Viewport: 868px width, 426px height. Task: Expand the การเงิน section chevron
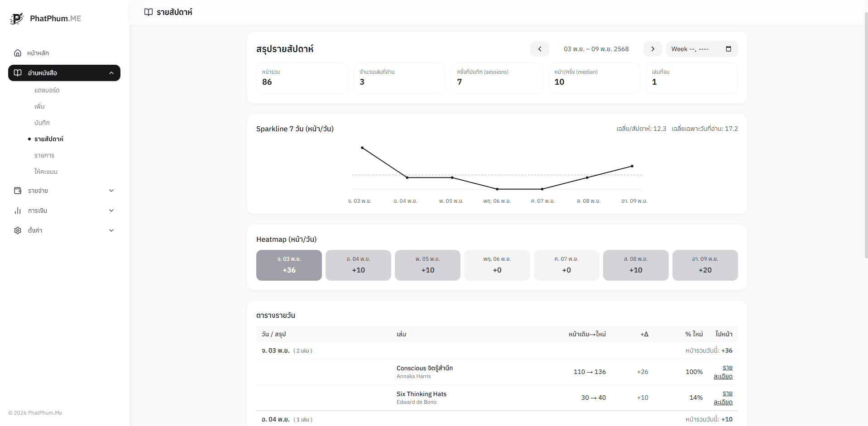point(111,211)
